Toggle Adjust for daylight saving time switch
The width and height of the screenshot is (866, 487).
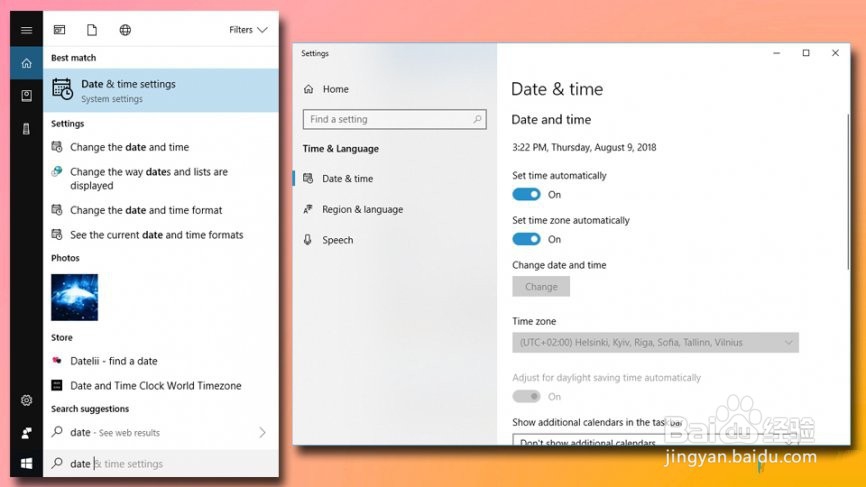click(x=526, y=396)
